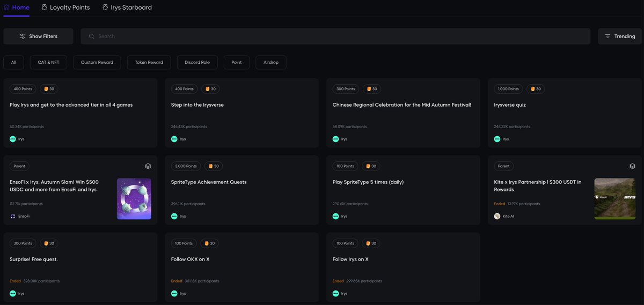644x305 pixels.
Task: Click 'Follow Irys on X' quest title
Action: 350,259
